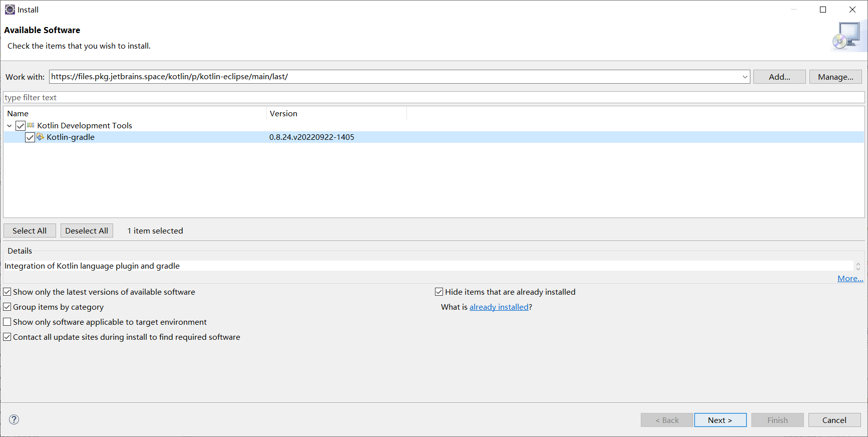
Task: Click the install wizard CD banner image
Action: (x=849, y=36)
